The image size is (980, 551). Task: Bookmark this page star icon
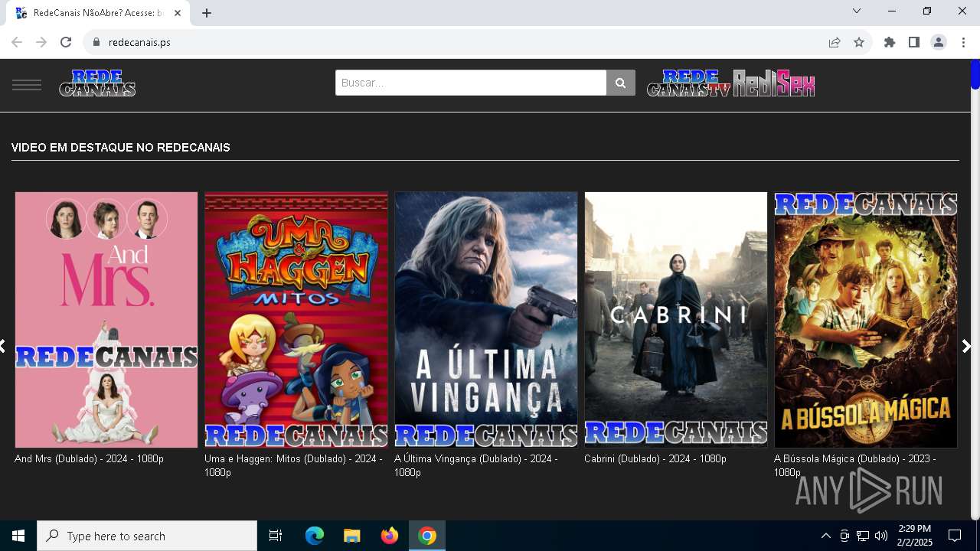tap(859, 42)
